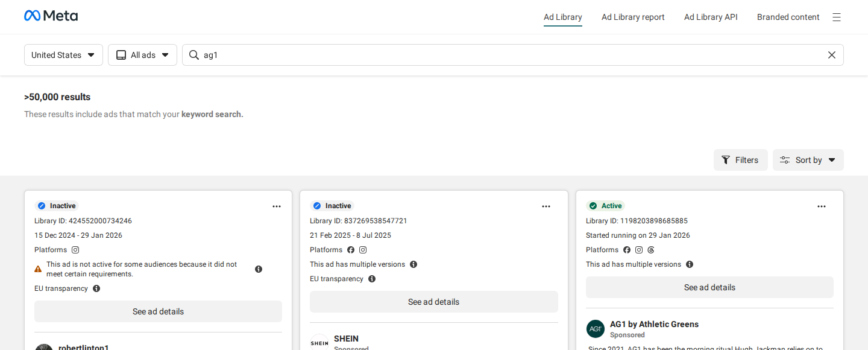868x350 pixels.
Task: Click date range 21 Feb 2025 - 8 Jul 2025
Action: (x=350, y=235)
